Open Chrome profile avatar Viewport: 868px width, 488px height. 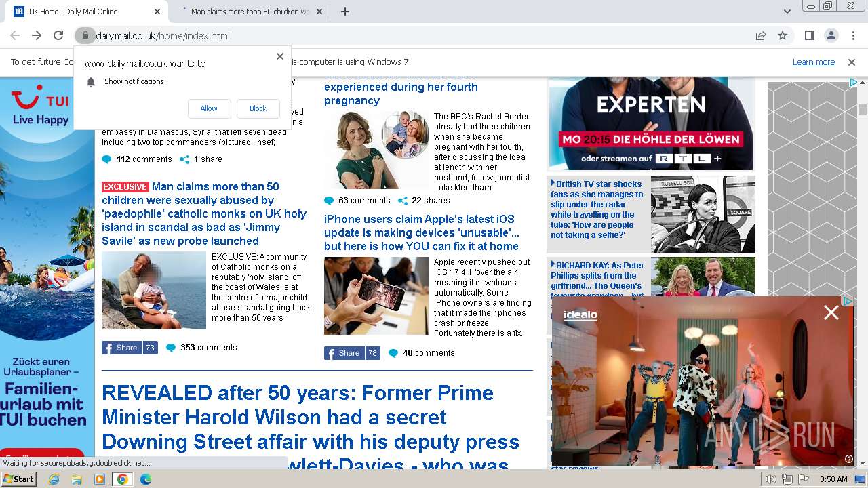(831, 35)
